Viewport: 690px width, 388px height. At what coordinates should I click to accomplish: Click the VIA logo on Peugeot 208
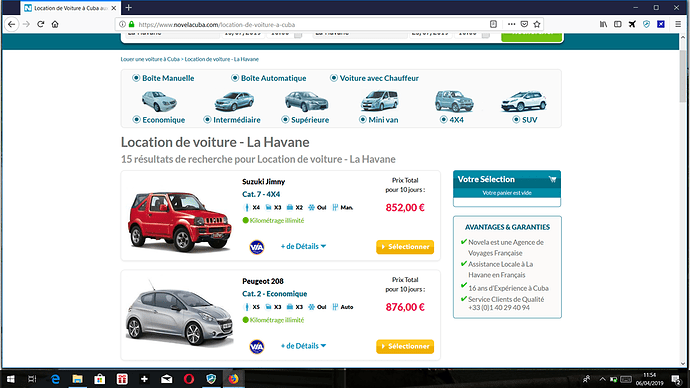257,347
